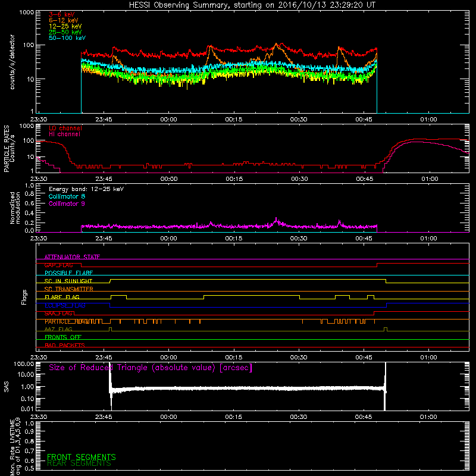This screenshot has height=476, width=476.
Task: Click the "0.01" y-tick on SAS panel
Action: 27,409
